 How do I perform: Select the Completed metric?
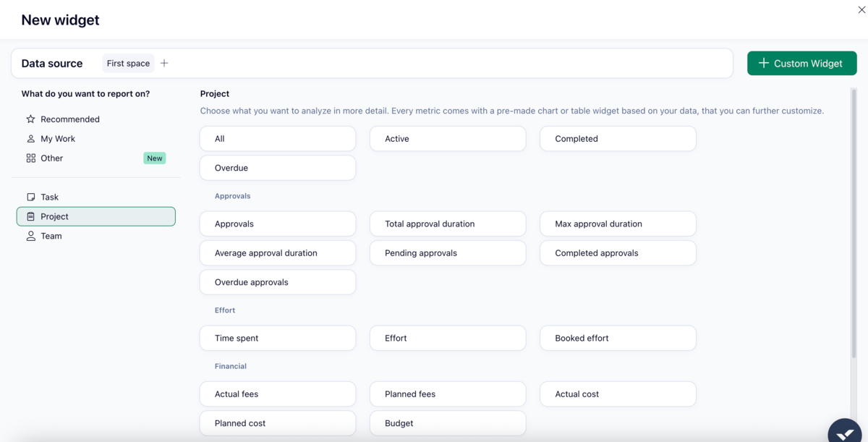pyautogui.click(x=617, y=138)
